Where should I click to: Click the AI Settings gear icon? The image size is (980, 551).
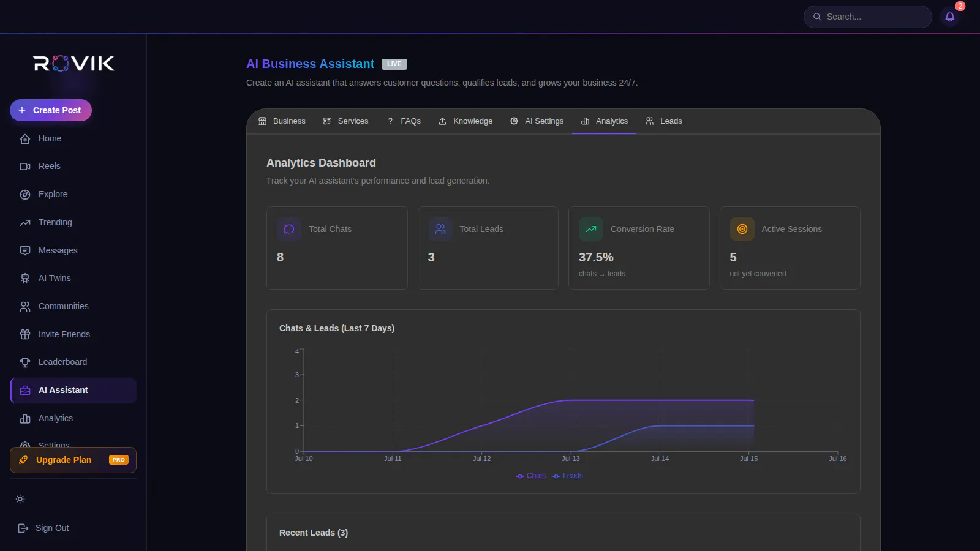pyautogui.click(x=514, y=121)
